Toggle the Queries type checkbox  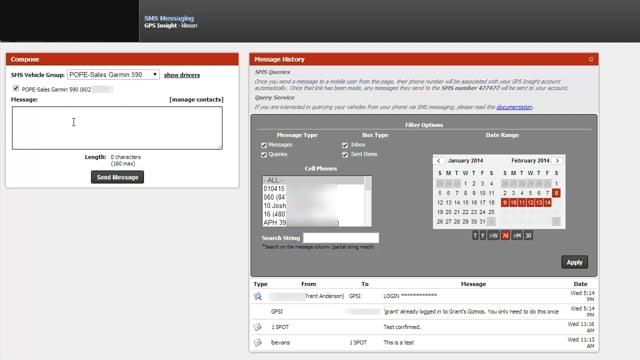point(264,155)
